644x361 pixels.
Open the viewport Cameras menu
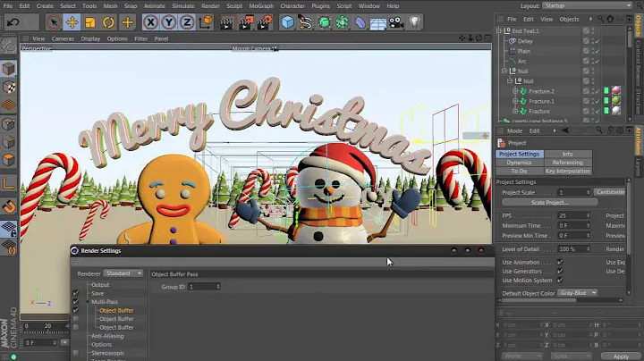(x=63, y=38)
